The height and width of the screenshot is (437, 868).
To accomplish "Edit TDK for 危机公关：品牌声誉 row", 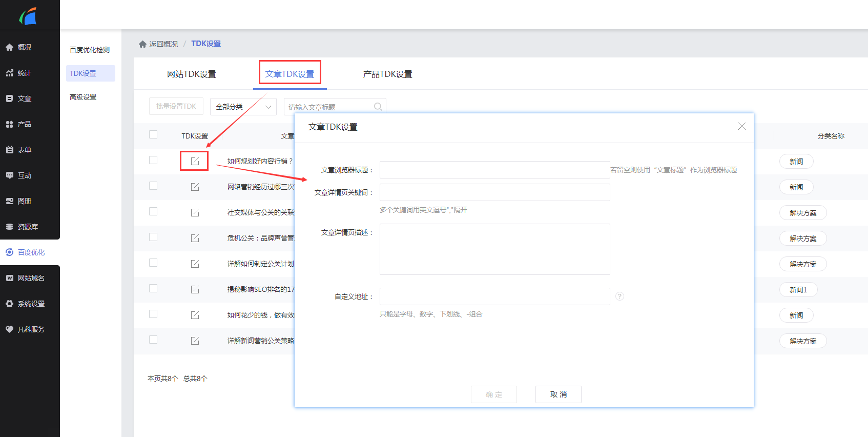I will pyautogui.click(x=195, y=238).
